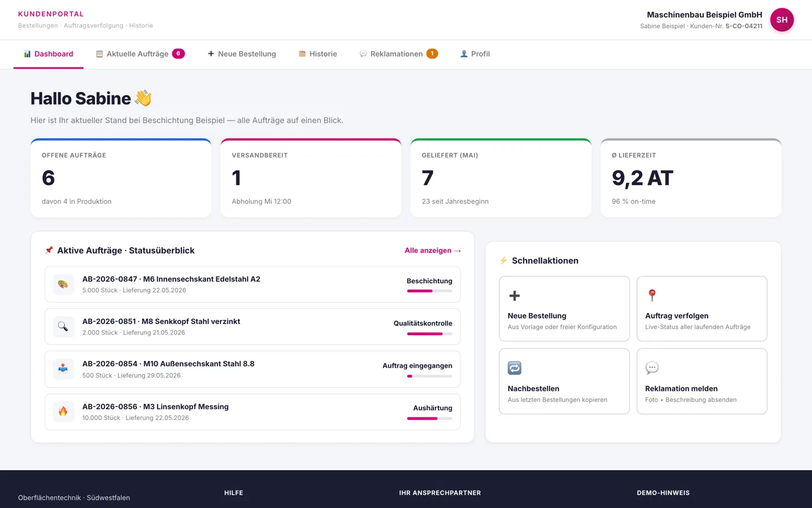Click the lightning icon beside Schnellaktionen

[503, 261]
